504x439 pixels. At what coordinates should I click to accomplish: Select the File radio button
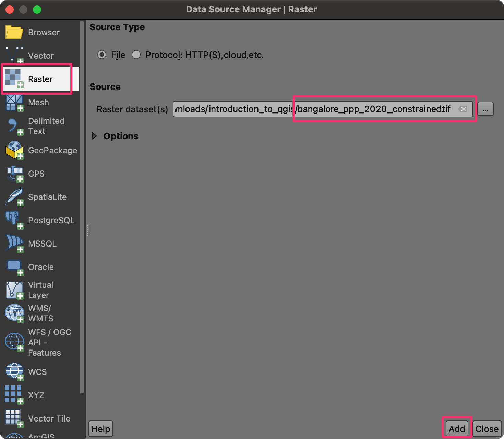click(x=102, y=55)
